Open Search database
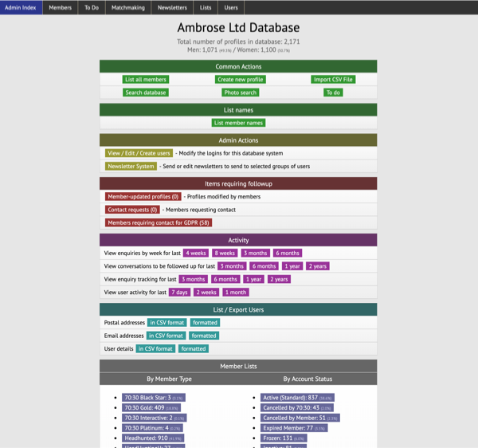Screen dimensions: 478x448 (x=146, y=92)
